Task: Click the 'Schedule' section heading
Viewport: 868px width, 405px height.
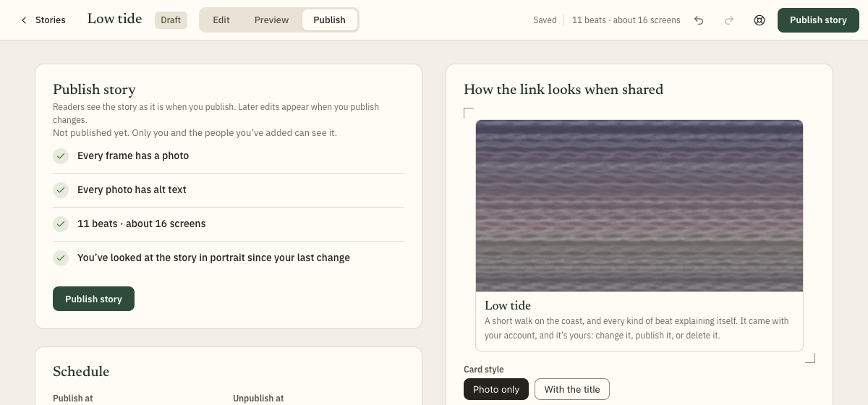Action: (x=81, y=372)
